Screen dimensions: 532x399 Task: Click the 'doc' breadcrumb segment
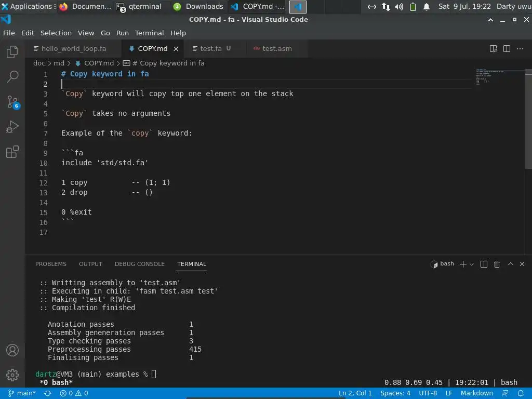tap(39, 63)
